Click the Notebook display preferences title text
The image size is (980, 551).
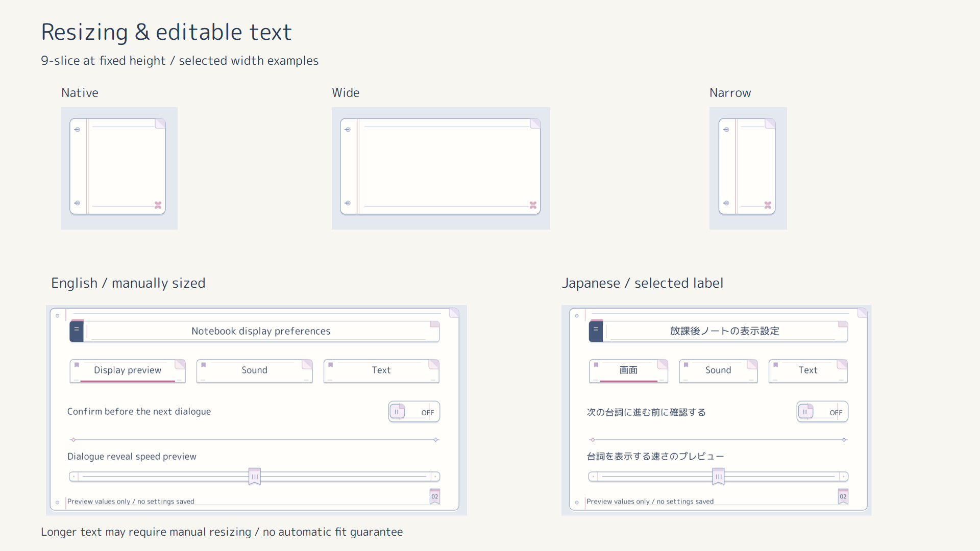[x=261, y=331]
